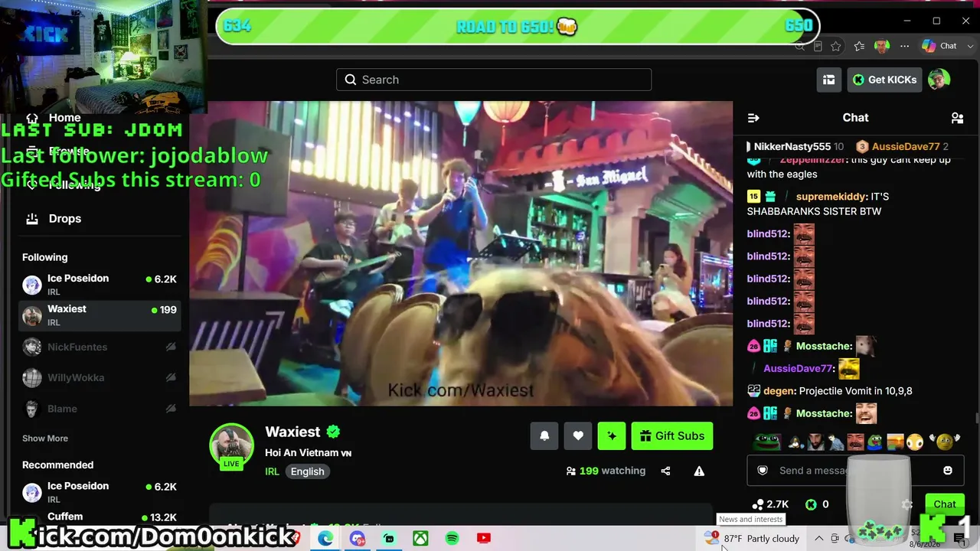Click the degen username in chat
980x551 pixels.
point(779,391)
